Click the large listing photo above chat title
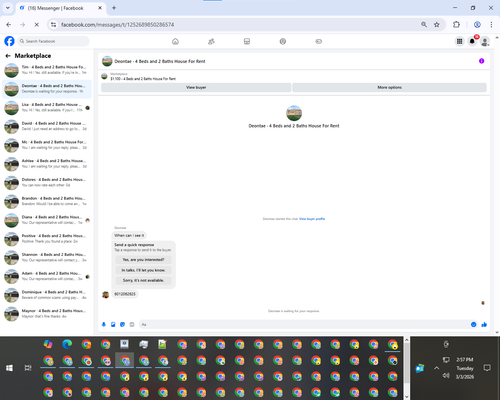 [x=294, y=113]
